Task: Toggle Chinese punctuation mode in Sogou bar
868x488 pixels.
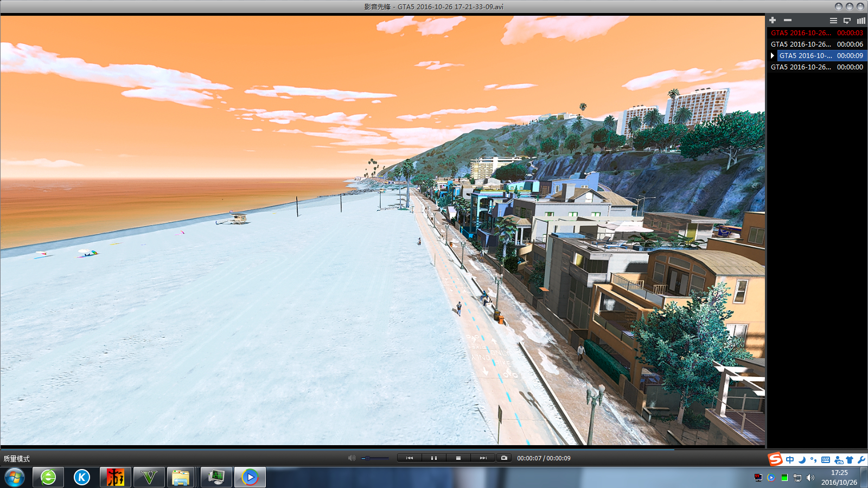Action: click(813, 460)
